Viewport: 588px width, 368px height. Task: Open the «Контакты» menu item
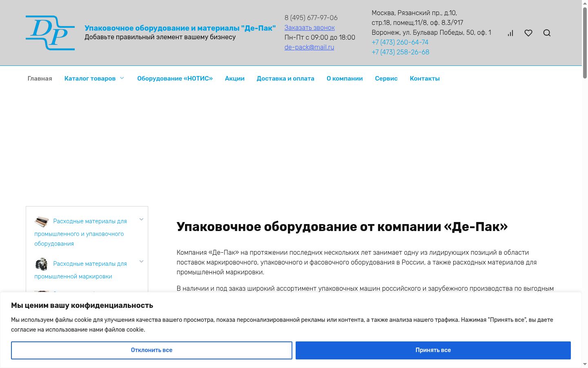[x=425, y=79]
